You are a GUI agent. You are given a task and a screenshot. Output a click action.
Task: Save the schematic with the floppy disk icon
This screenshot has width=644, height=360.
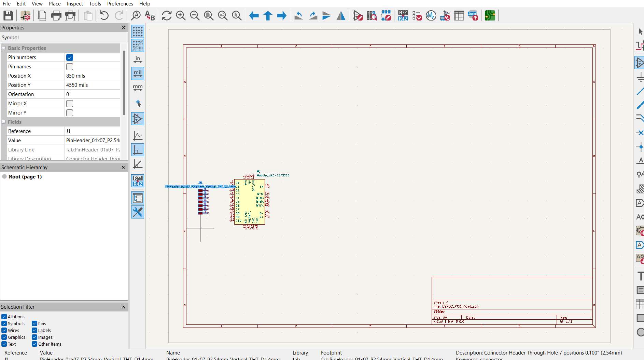click(x=8, y=15)
